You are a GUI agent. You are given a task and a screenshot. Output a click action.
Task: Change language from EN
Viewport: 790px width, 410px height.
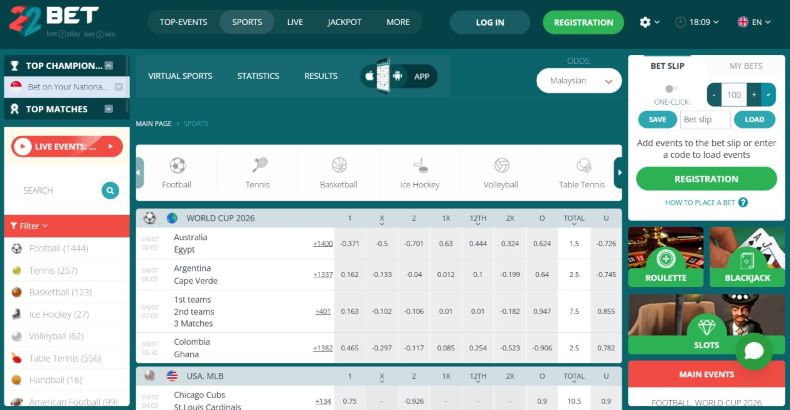tap(754, 22)
